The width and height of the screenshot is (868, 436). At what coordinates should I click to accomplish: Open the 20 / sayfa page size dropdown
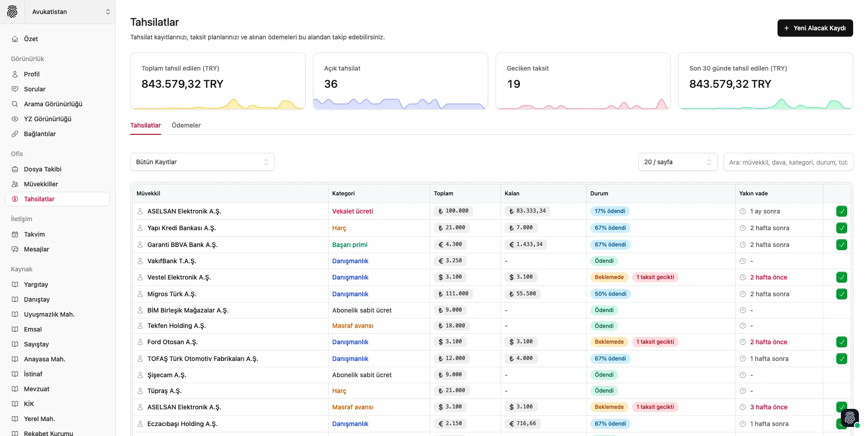pos(677,162)
